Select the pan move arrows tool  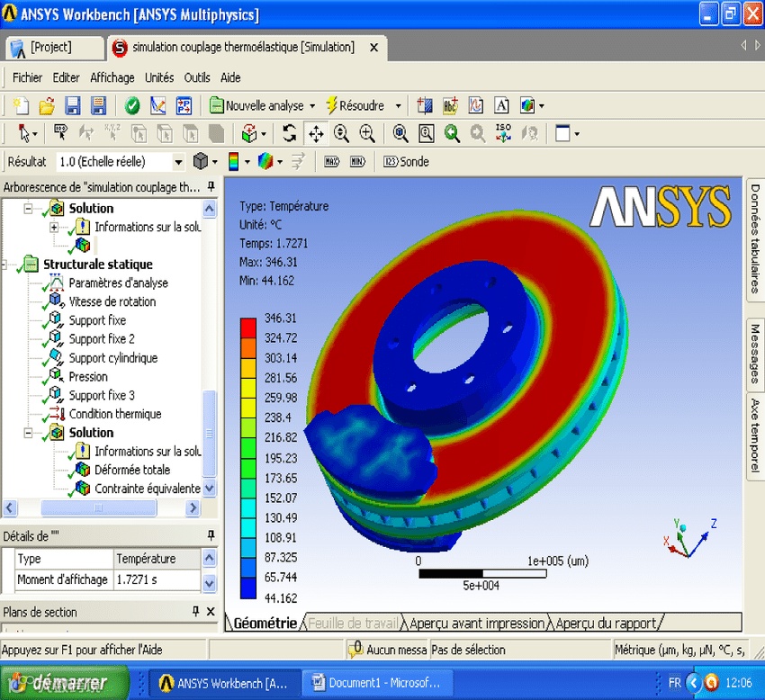pos(316,133)
